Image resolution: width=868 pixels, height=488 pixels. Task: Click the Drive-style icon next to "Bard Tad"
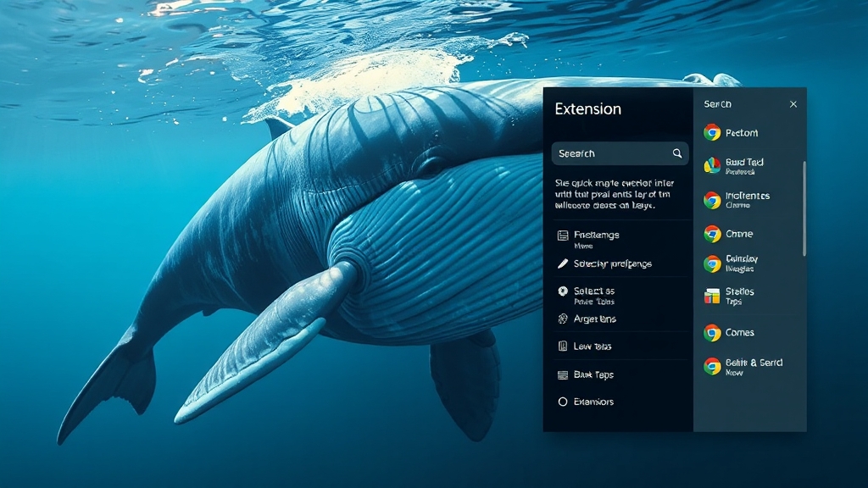click(x=712, y=166)
